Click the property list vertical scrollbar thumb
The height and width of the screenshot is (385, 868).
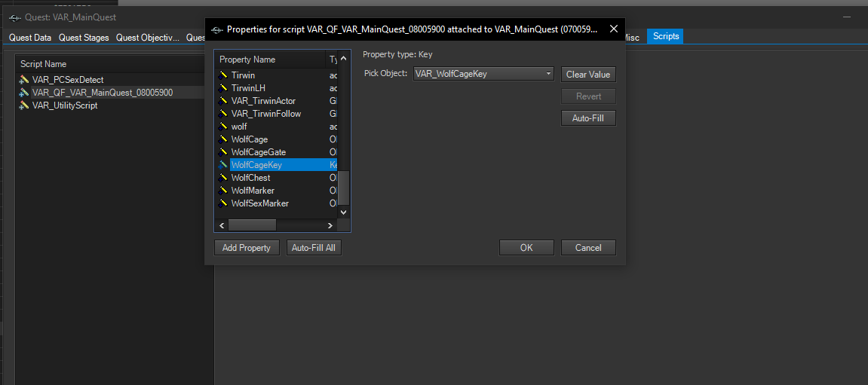(344, 188)
